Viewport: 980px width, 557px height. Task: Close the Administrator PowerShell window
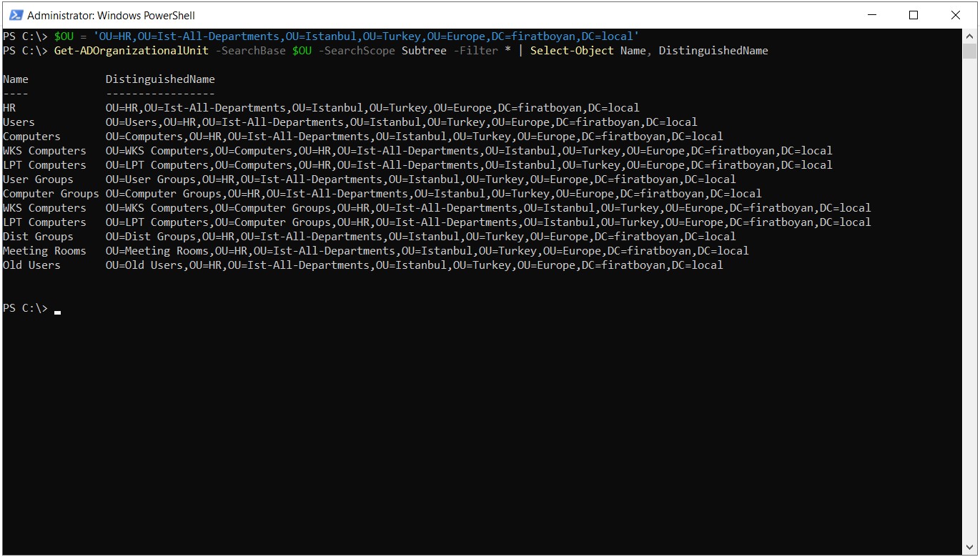[956, 15]
